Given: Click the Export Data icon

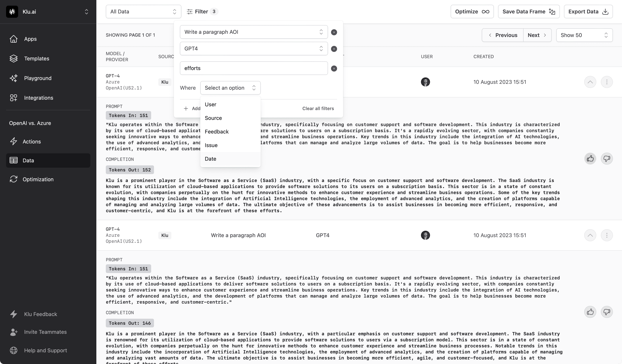Looking at the screenshot, I should point(606,12).
